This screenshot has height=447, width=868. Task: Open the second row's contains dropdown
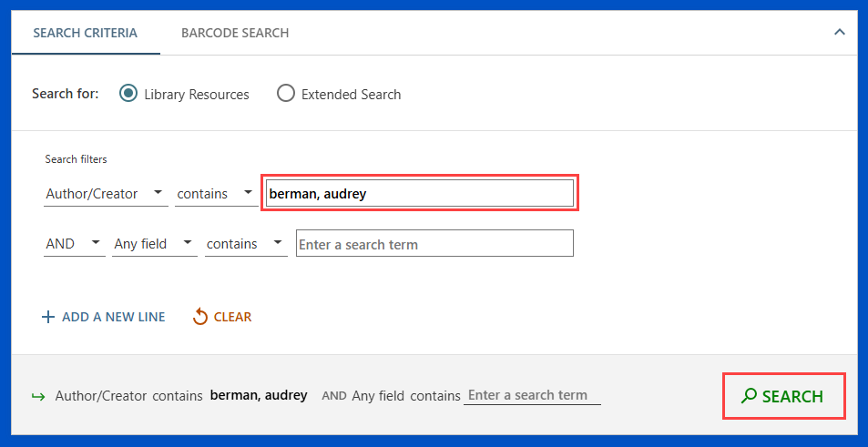(x=245, y=244)
